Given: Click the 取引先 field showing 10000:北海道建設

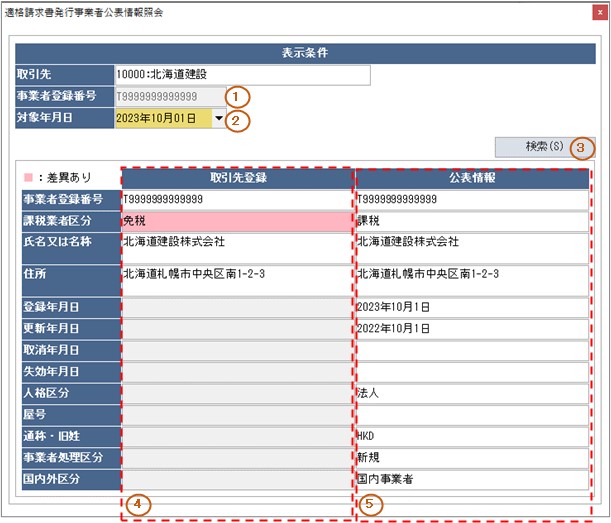Looking at the screenshot, I should [x=242, y=75].
